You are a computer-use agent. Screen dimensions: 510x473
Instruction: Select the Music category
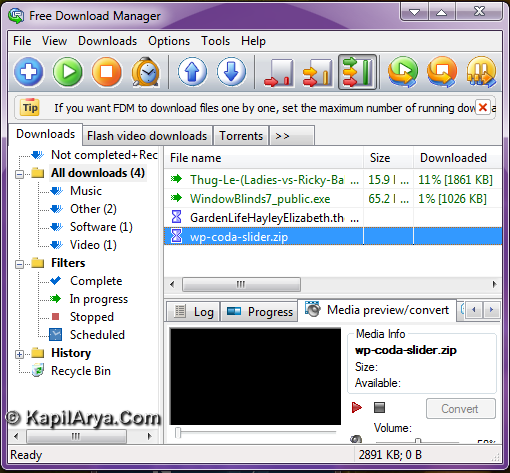86,191
